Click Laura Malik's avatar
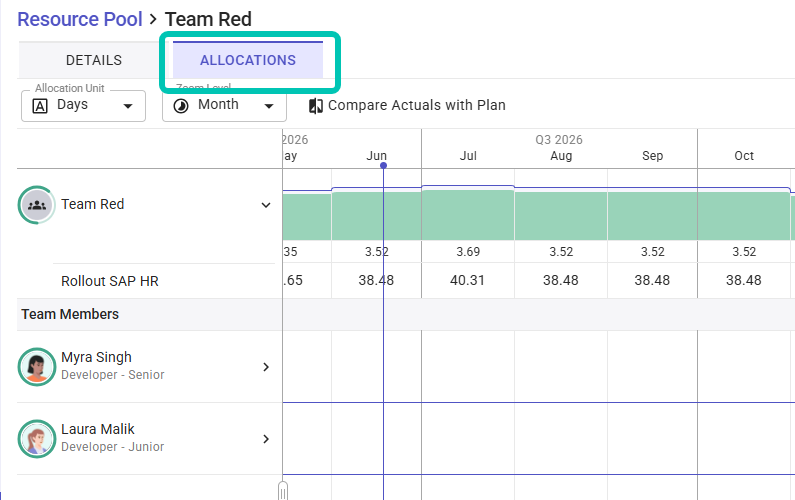 [37, 439]
